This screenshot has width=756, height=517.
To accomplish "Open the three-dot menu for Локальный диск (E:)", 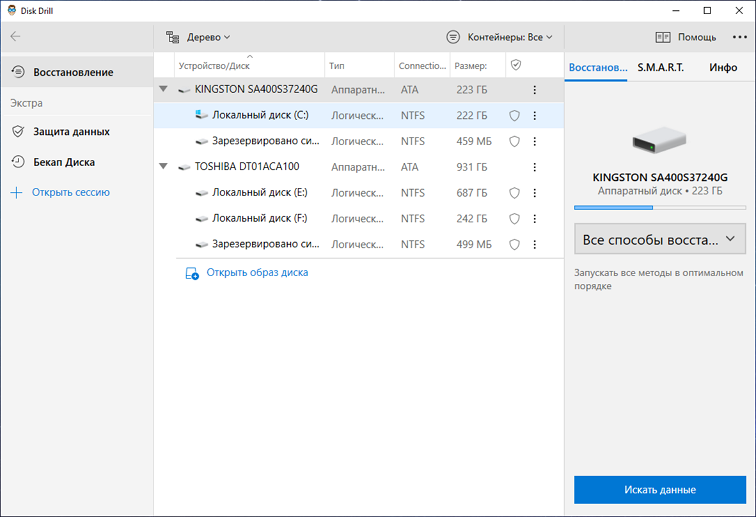I will pyautogui.click(x=534, y=193).
